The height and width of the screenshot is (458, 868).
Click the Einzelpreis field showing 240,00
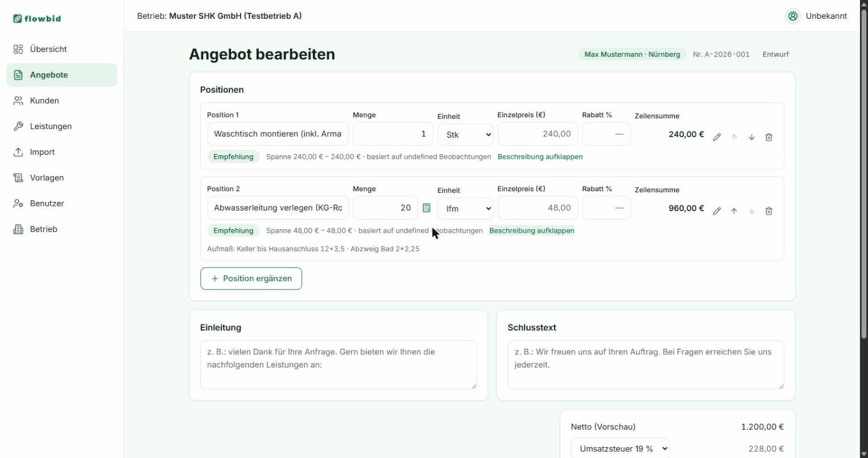(x=538, y=134)
